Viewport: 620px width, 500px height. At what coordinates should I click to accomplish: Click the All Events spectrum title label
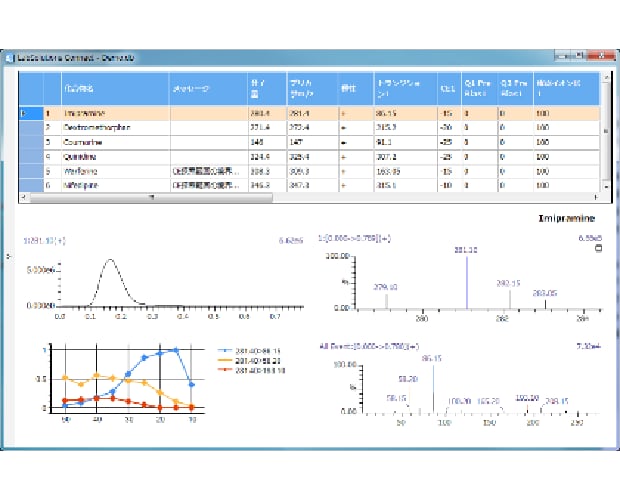(x=369, y=347)
